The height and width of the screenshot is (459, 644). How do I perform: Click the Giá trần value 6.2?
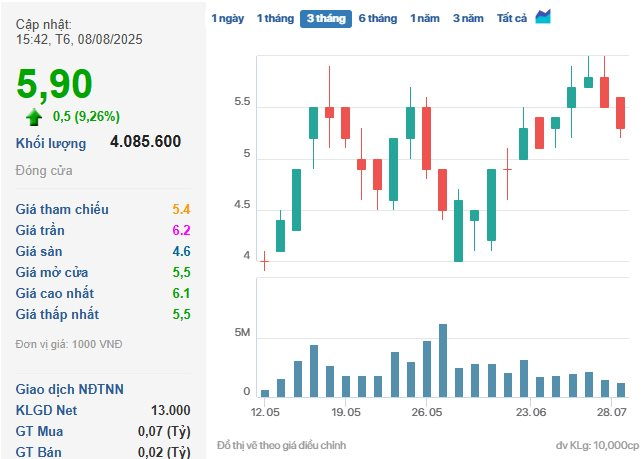click(x=181, y=230)
